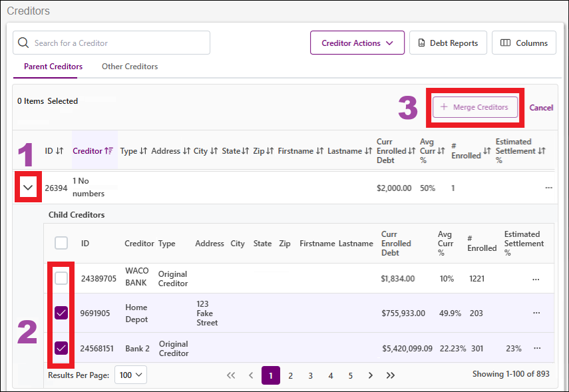Uncheck the Bank 2 child creditor checkbox
Image resolution: width=569 pixels, height=392 pixels.
click(x=61, y=347)
